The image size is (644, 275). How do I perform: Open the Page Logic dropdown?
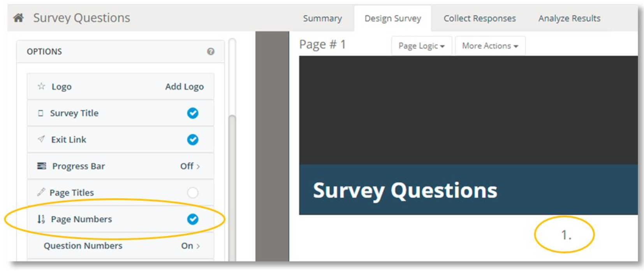coord(421,46)
